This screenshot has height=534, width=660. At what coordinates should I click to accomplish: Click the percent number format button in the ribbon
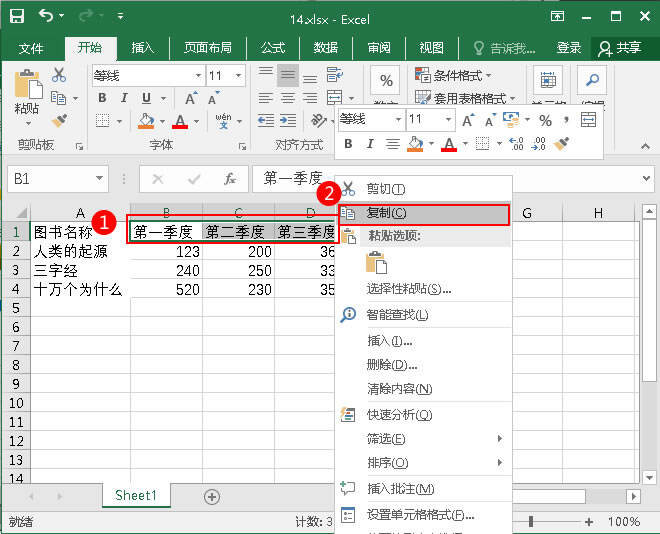(x=386, y=82)
